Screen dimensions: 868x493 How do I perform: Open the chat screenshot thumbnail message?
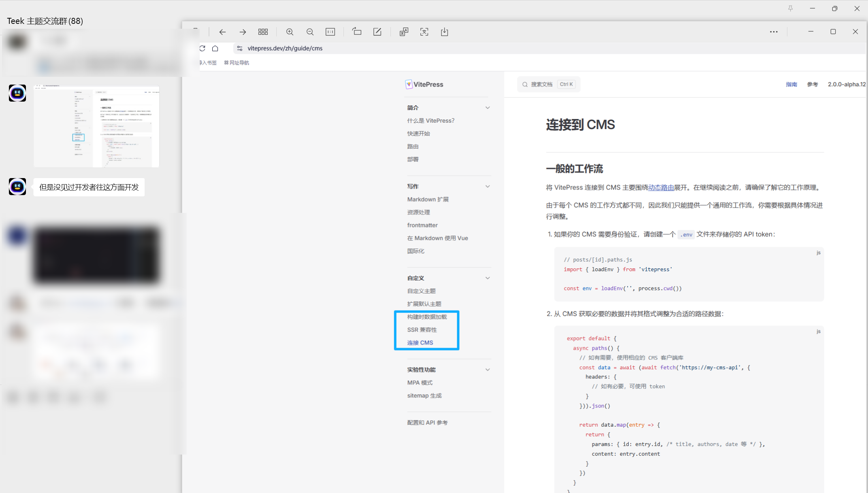coord(96,126)
